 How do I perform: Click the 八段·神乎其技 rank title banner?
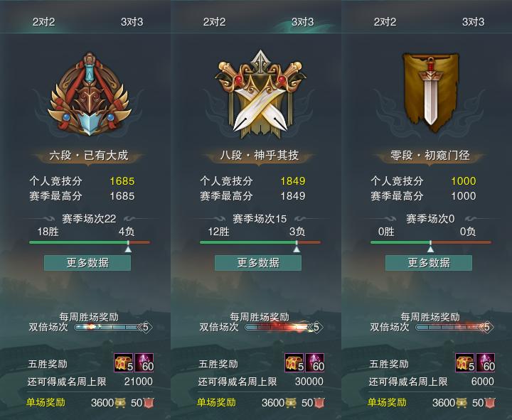tap(260, 156)
